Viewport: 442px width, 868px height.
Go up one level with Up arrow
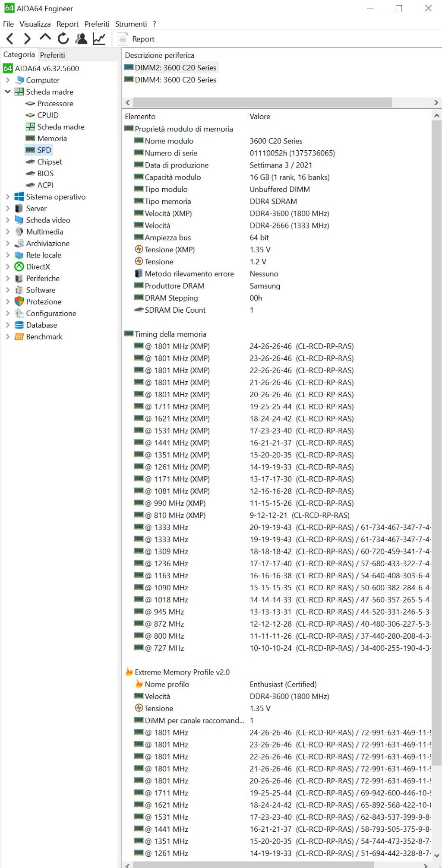[45, 38]
